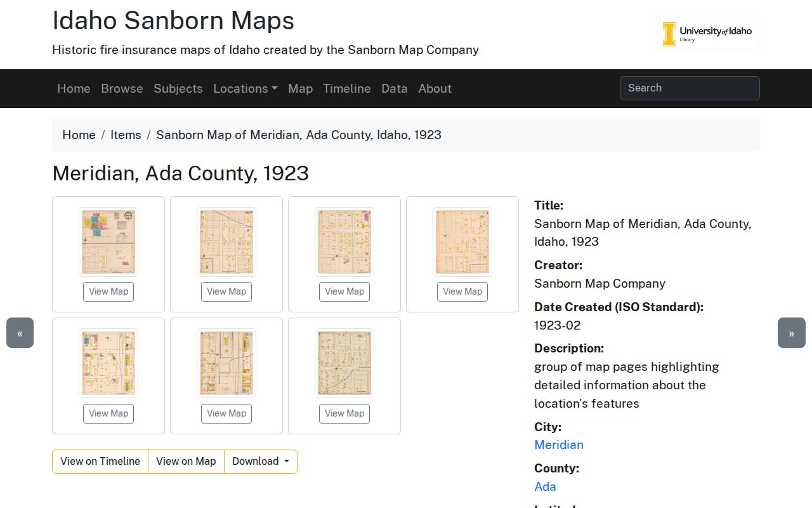Open the About nav menu item
This screenshot has width=812, height=508.
435,88
